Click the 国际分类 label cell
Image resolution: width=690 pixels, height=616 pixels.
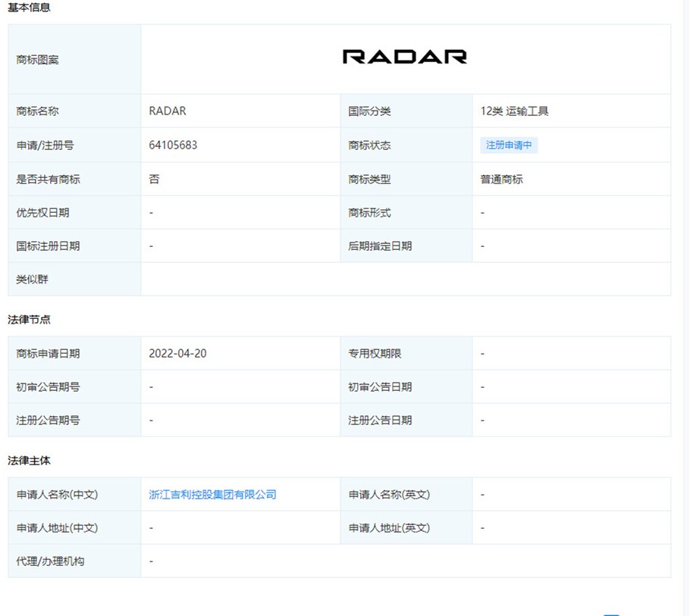tap(406, 111)
